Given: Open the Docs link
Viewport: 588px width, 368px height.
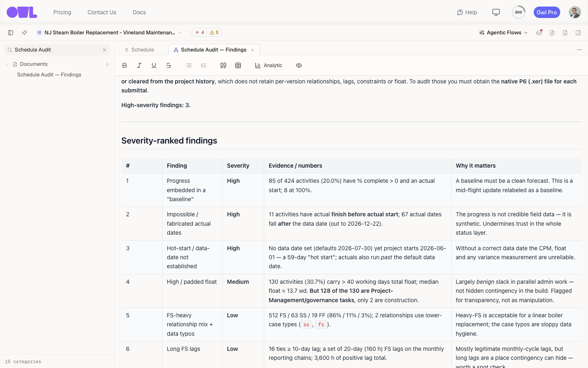Looking at the screenshot, I should 139,12.
